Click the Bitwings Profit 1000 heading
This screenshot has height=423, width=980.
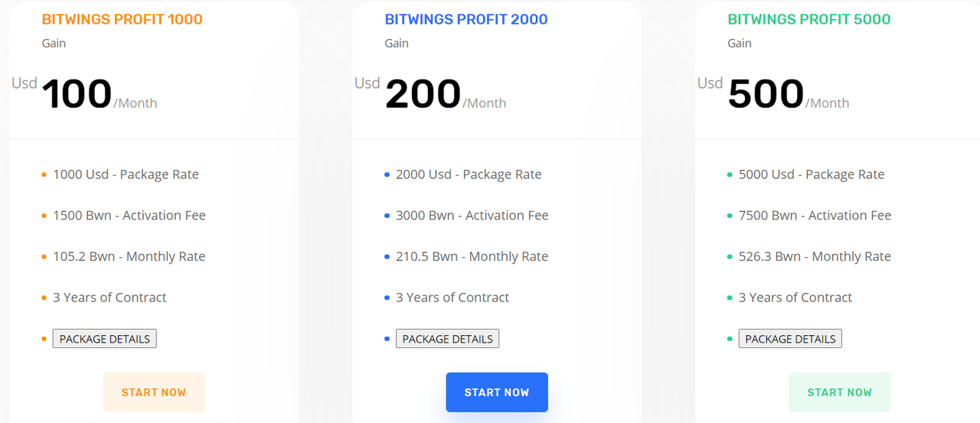122,19
